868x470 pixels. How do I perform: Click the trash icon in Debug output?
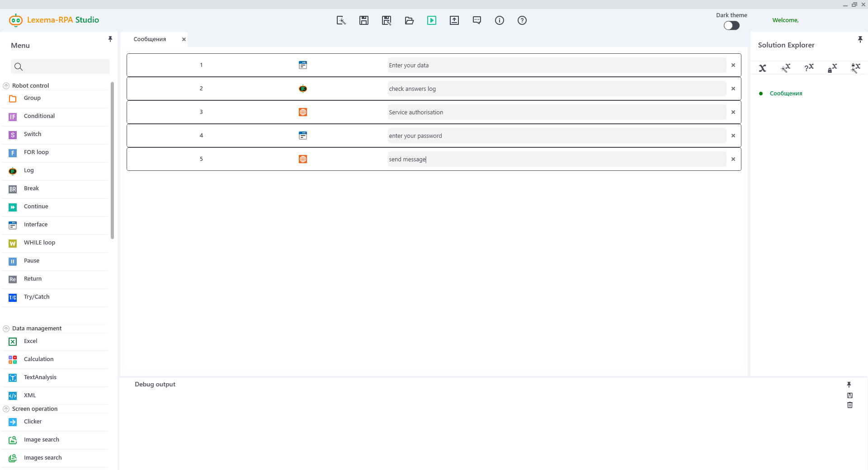tap(850, 405)
